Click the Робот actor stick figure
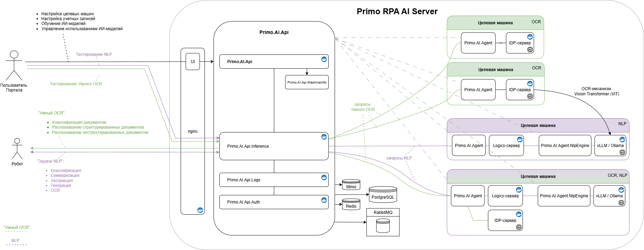 pos(17,148)
